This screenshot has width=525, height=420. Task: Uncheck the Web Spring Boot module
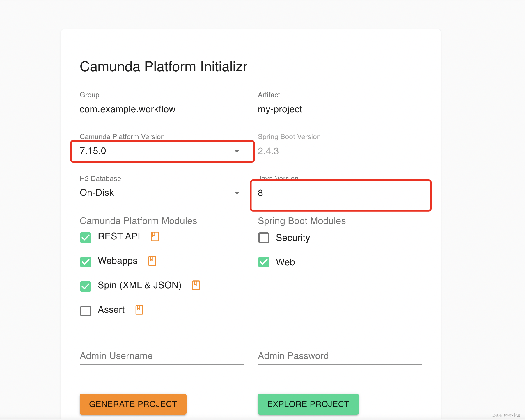pos(264,262)
